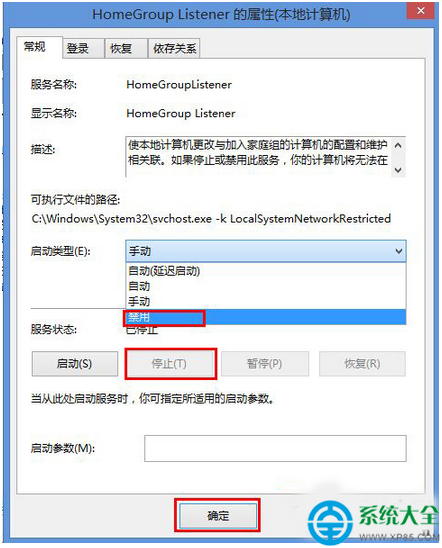
Task: Click the description scroll up arrow
Action: pos(398,145)
